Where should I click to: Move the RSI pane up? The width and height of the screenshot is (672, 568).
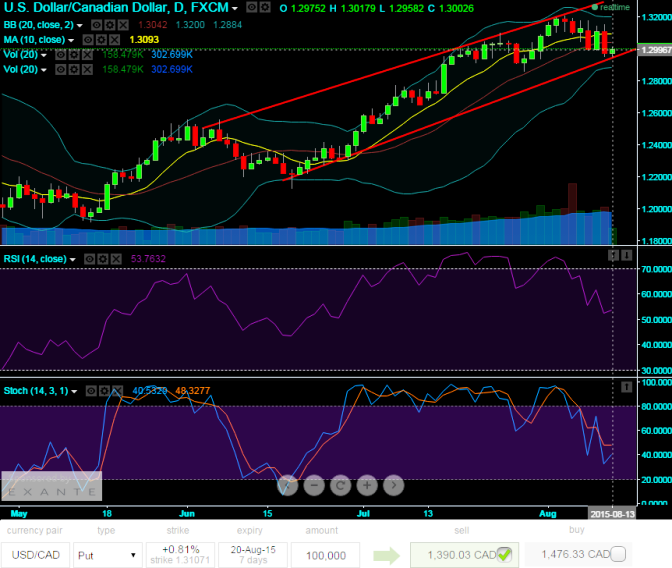pyautogui.click(x=613, y=255)
